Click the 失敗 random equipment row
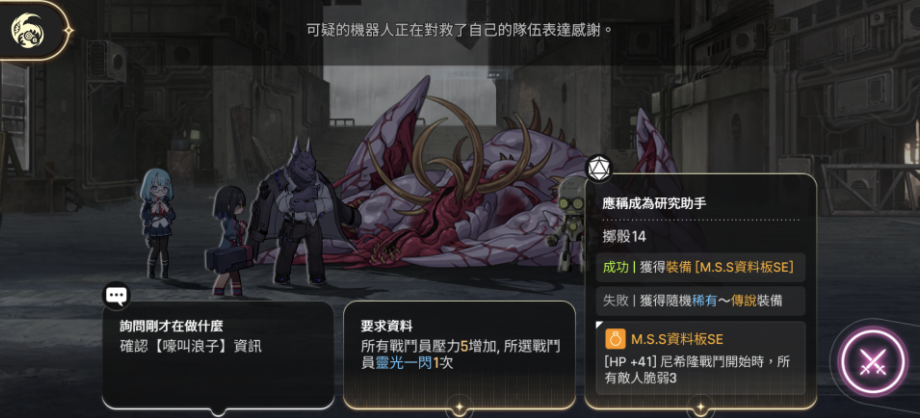 pos(700,301)
